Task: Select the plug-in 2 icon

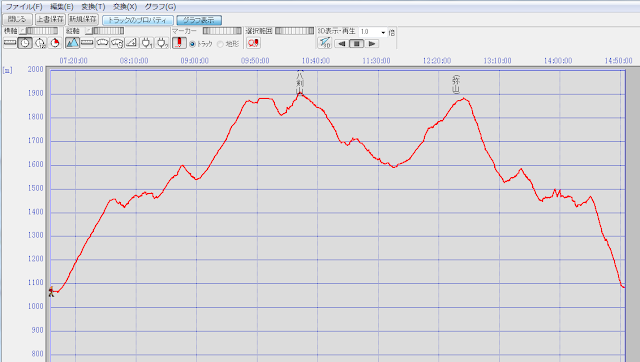Action: point(162,42)
